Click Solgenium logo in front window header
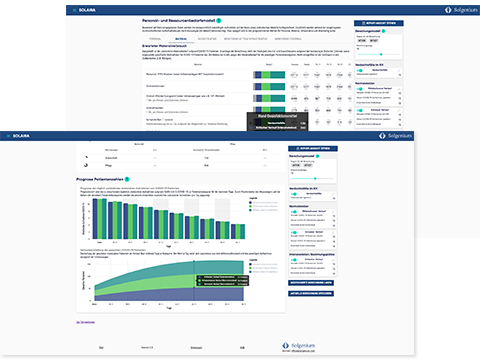Viewport: 480px width, 360px height. coord(395,136)
